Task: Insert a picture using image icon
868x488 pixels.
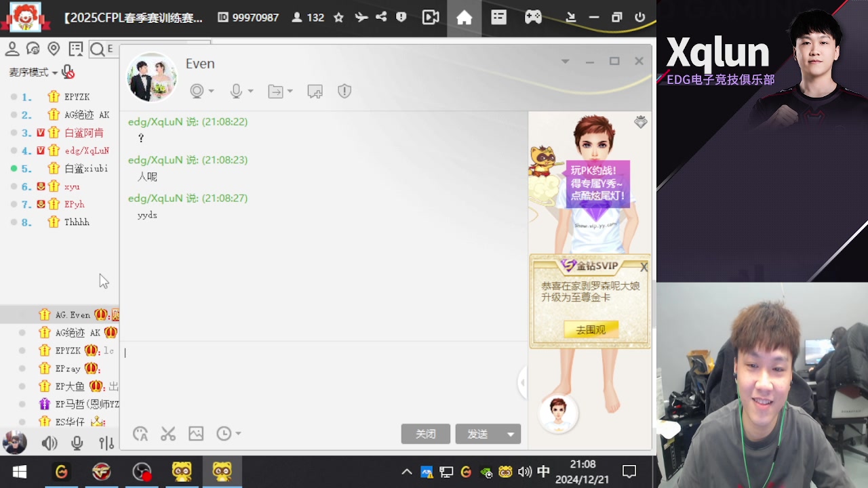Action: click(x=196, y=434)
